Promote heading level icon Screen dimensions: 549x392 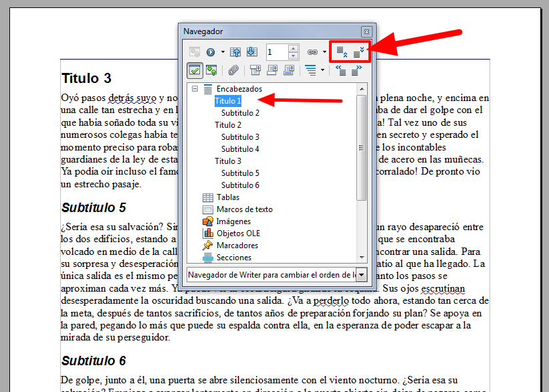pyautogui.click(x=340, y=70)
